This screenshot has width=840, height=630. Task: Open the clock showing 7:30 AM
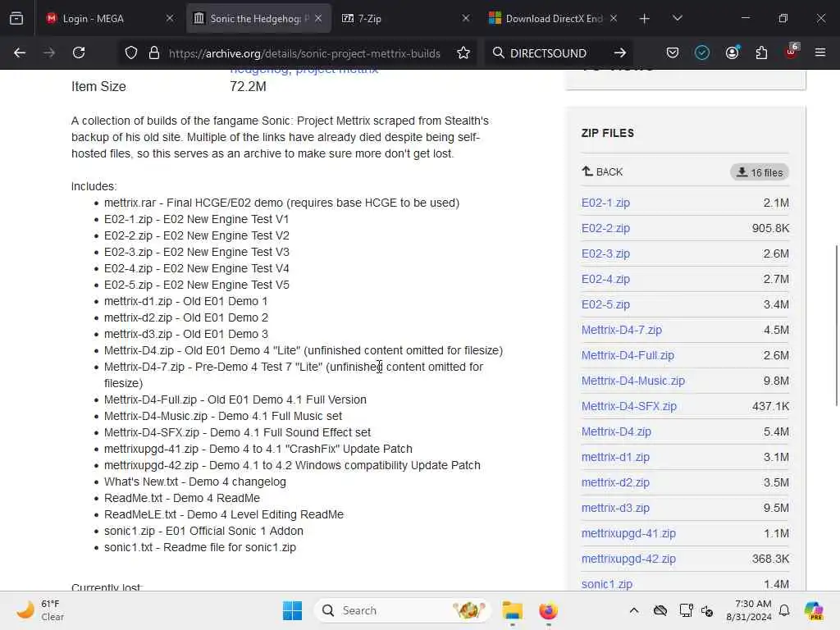[x=749, y=610]
